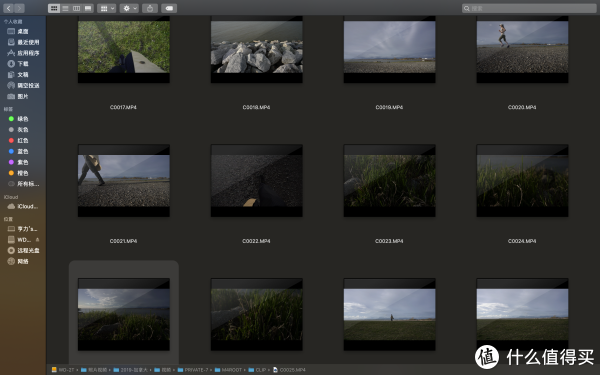Image resolution: width=600 pixels, height=375 pixels.
Task: Focus the search field
Action: point(529,8)
